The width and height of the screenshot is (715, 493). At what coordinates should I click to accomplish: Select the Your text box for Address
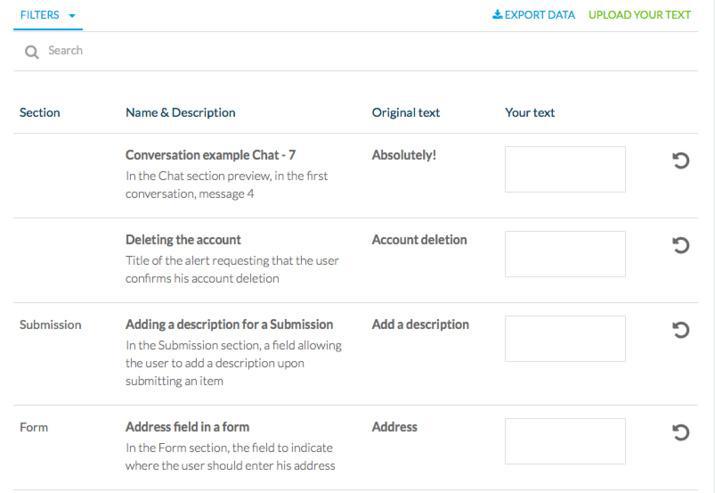point(565,441)
